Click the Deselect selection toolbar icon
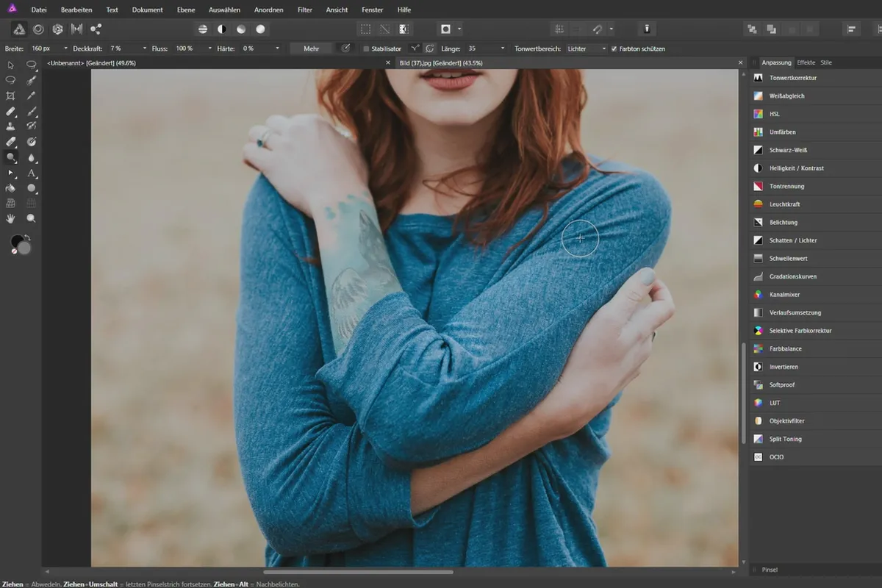The height and width of the screenshot is (588, 882). coord(384,29)
